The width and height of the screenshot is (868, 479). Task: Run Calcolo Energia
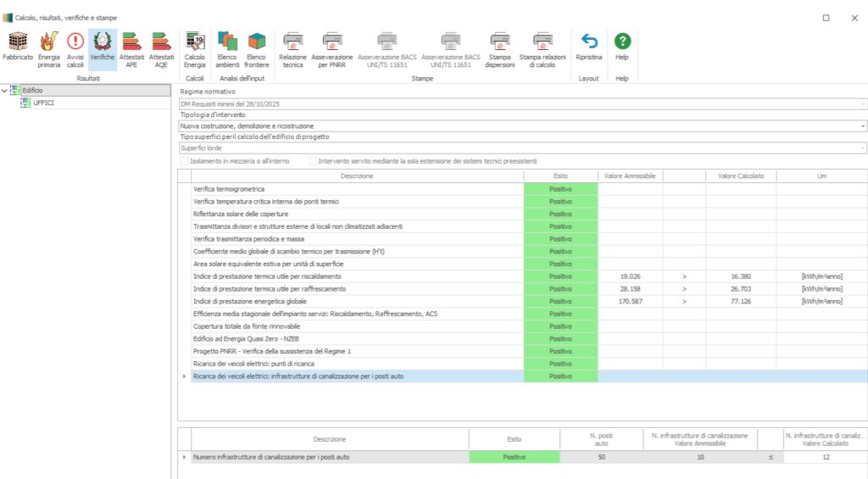195,42
